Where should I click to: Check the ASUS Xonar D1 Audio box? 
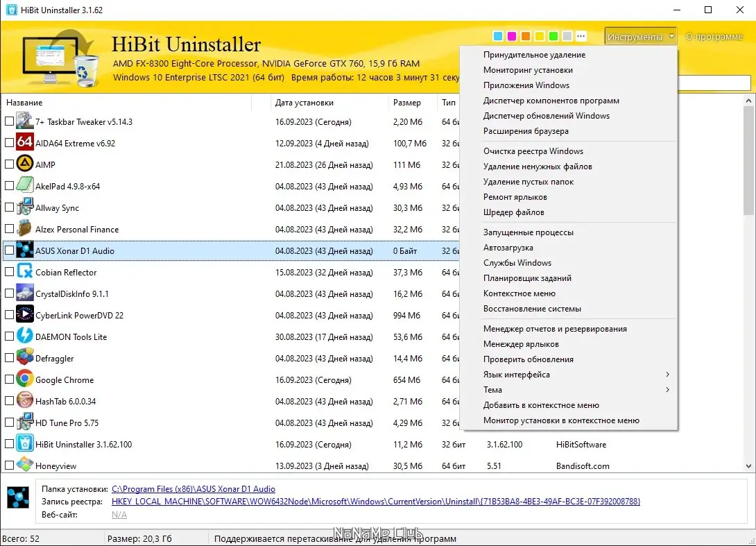[9, 250]
